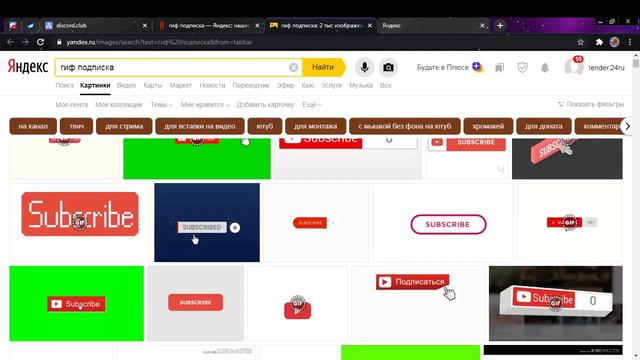Open the Маркет section
This screenshot has height=360, width=640.
click(x=180, y=85)
